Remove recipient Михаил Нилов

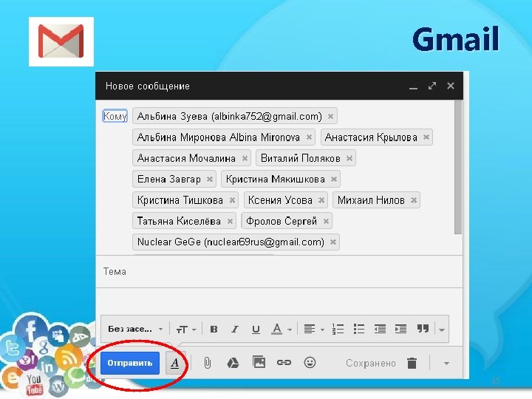pyautogui.click(x=414, y=200)
